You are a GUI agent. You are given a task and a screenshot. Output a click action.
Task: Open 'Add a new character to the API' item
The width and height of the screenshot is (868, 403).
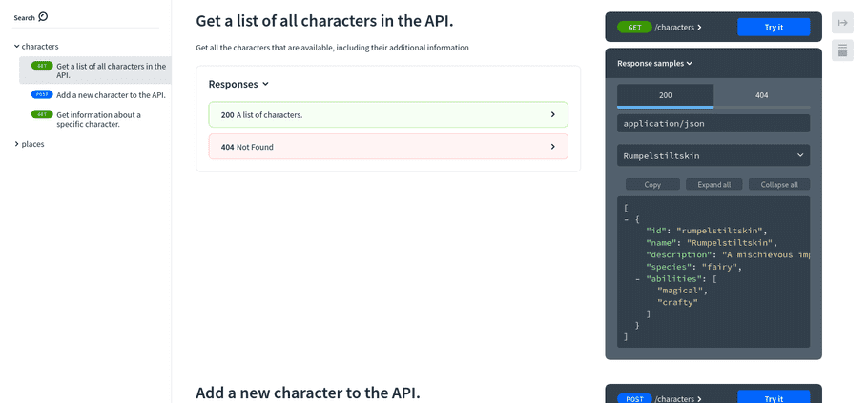(95, 95)
